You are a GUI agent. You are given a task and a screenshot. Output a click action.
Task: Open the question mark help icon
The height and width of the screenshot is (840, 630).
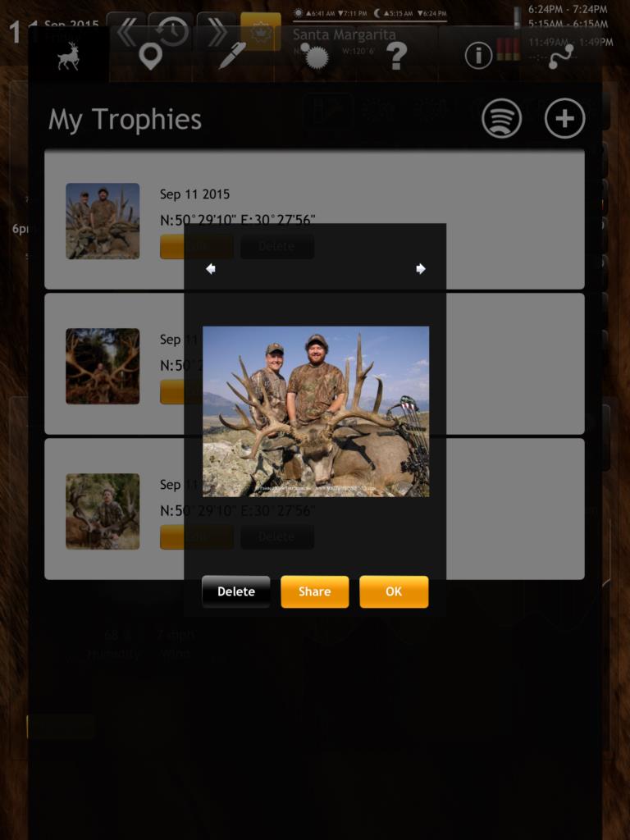(396, 57)
